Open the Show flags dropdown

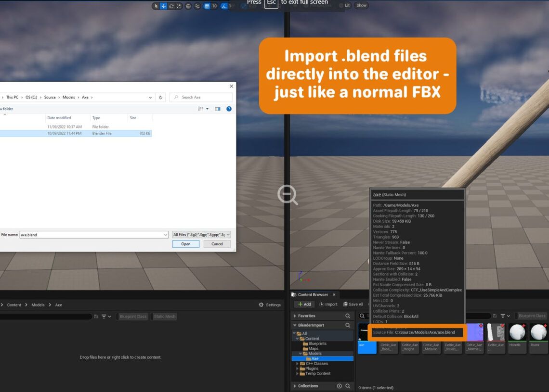[361, 5]
